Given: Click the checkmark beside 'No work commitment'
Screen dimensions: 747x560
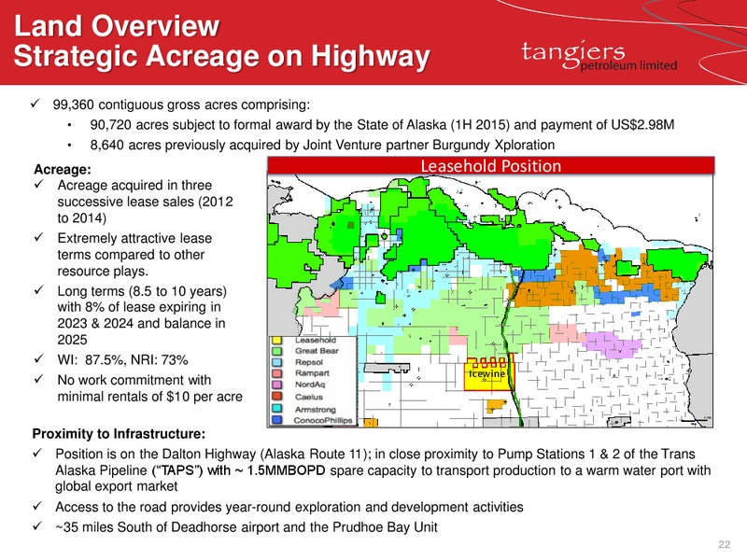Looking at the screenshot, I should click(x=39, y=379).
